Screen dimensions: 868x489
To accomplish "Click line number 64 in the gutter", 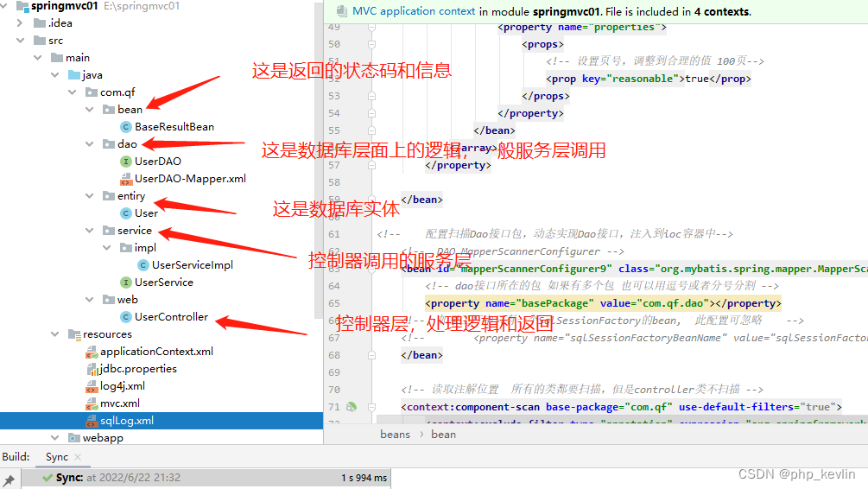I will 333,286.
